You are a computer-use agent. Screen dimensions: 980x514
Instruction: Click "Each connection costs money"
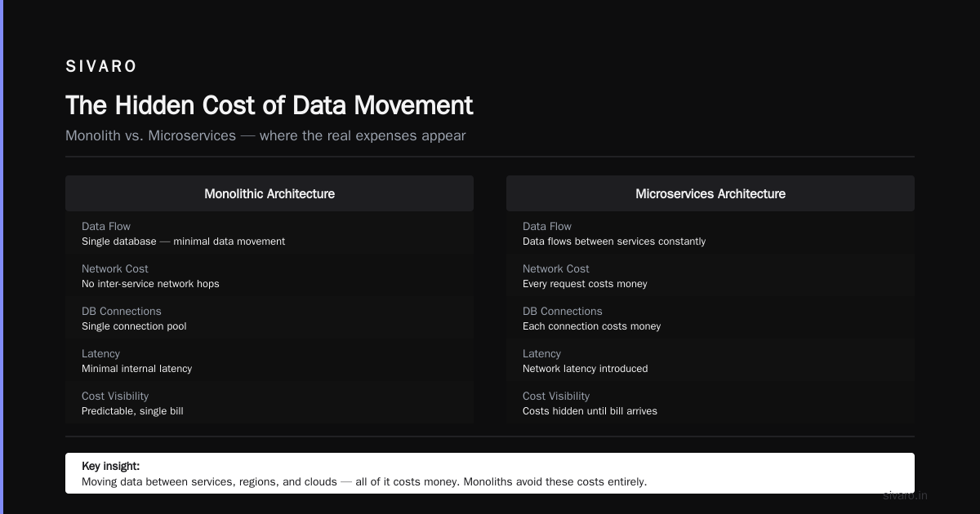click(592, 326)
